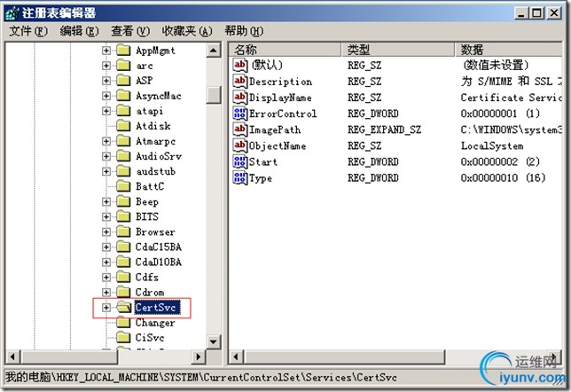Viewport: 571px width, 392px height.
Task: Click the Start DWORD value icon
Action: (x=240, y=161)
